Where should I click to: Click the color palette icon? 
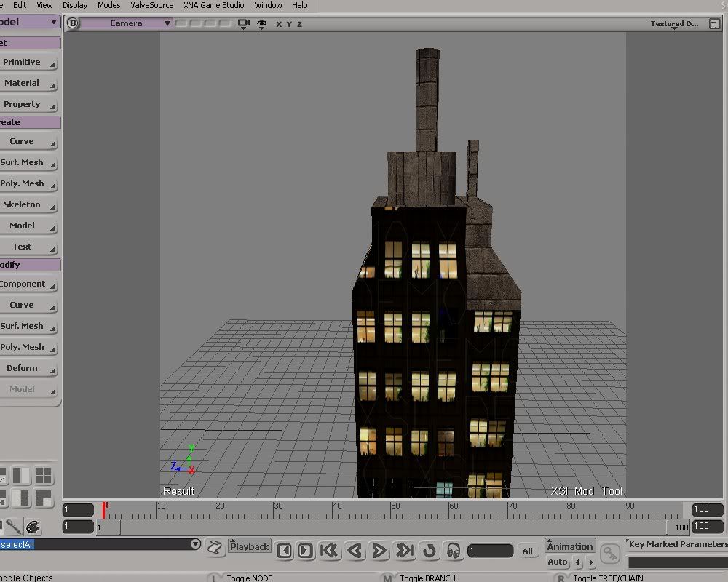33,527
